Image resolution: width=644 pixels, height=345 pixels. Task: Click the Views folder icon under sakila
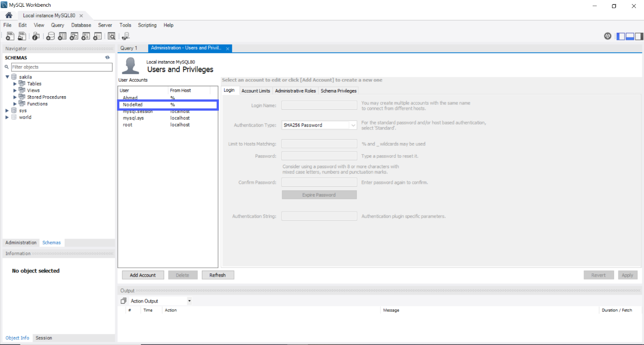(x=22, y=90)
